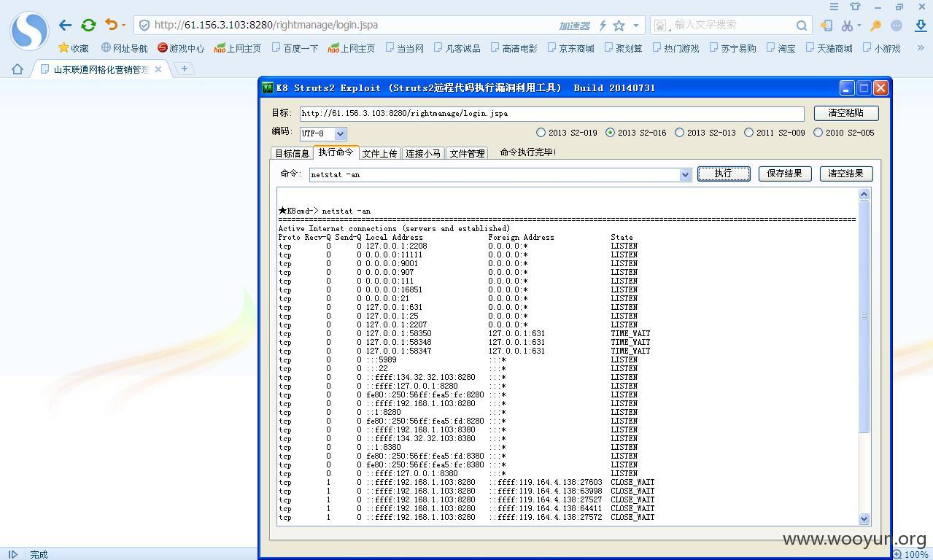Viewport: 933px width, 560px height.
Task: Click the netstat -an command input
Action: click(x=494, y=174)
